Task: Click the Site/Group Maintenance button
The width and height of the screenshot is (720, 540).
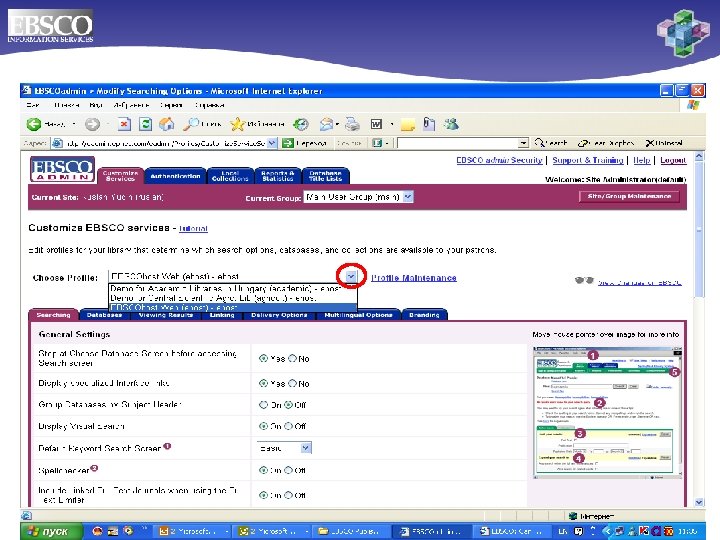Action: coord(630,197)
